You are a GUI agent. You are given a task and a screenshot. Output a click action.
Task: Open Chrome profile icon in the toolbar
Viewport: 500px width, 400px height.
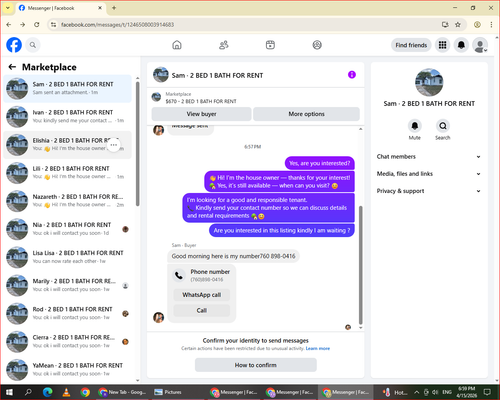pyautogui.click(x=477, y=25)
